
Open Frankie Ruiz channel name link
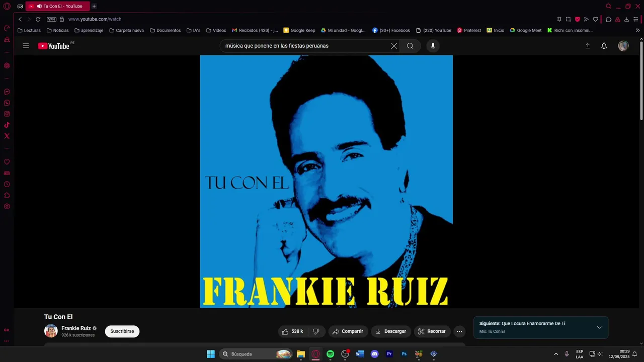tap(76, 328)
